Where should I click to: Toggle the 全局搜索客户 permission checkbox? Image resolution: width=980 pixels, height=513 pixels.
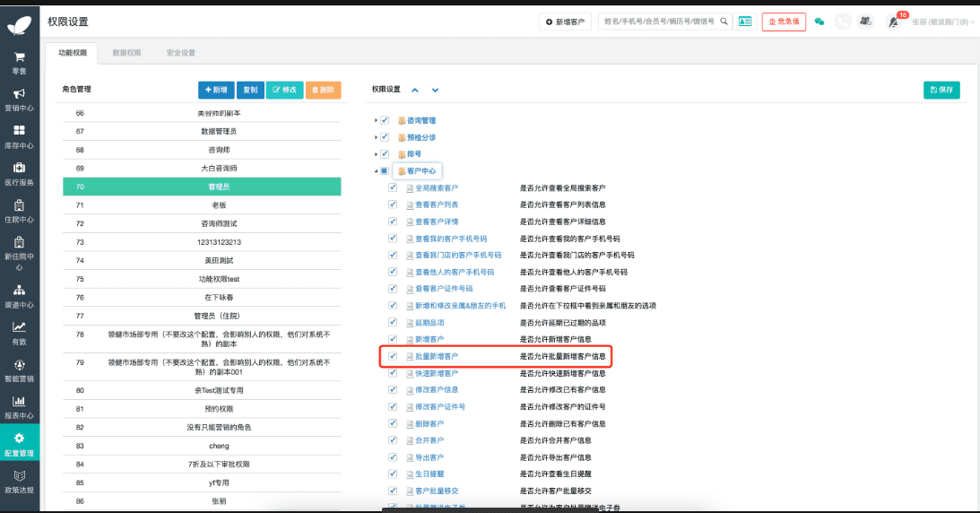(x=393, y=188)
